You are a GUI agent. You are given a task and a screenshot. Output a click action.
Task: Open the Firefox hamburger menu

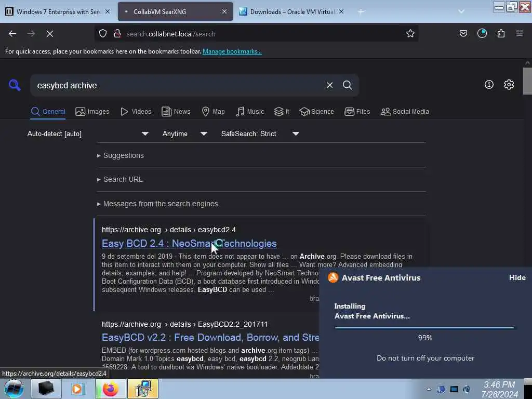point(520,34)
